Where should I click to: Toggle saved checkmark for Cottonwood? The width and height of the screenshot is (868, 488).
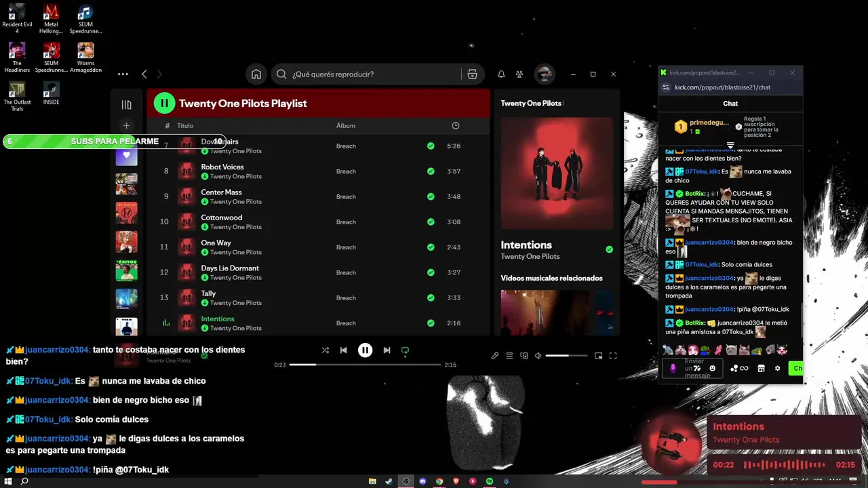point(431,222)
